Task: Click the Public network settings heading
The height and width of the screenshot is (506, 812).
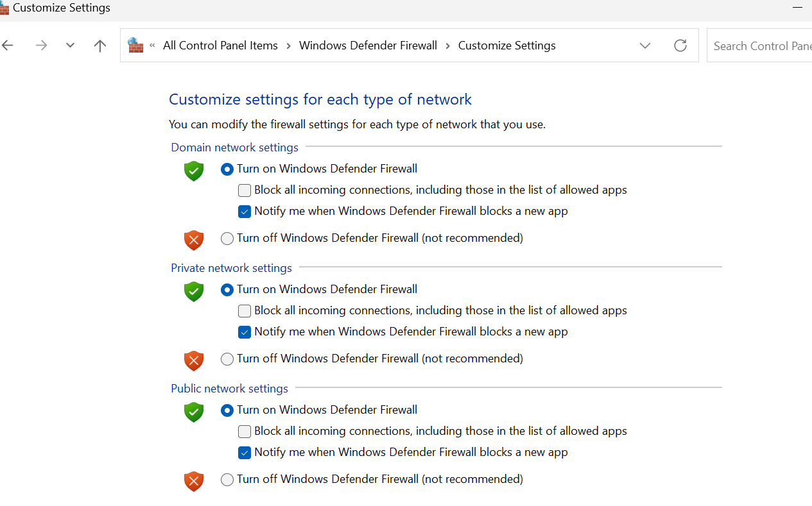Action: point(229,389)
